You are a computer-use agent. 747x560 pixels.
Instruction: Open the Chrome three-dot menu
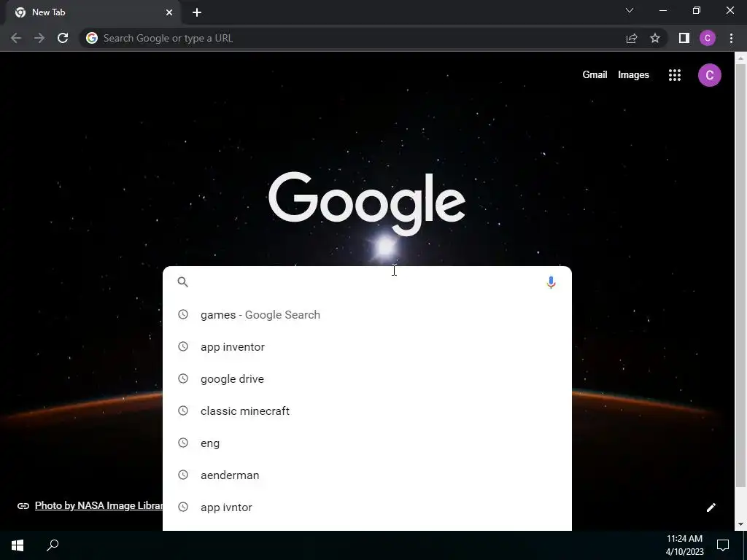pyautogui.click(x=731, y=38)
